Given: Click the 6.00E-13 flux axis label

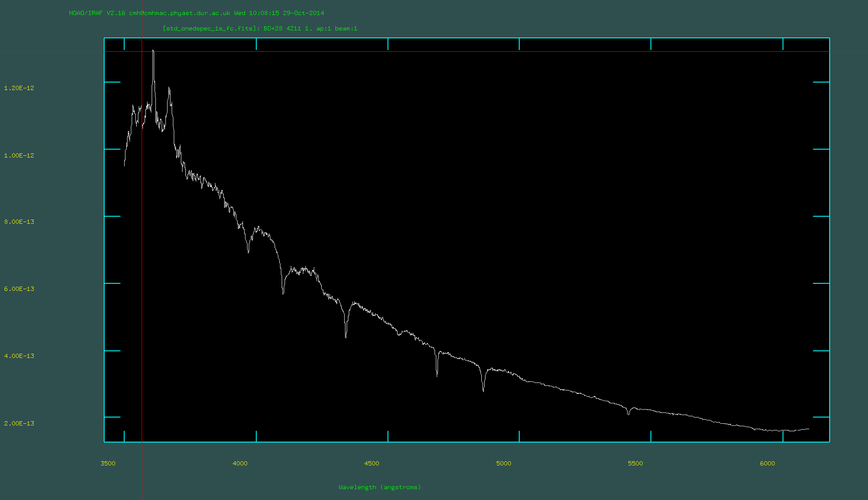Looking at the screenshot, I should (x=19, y=289).
